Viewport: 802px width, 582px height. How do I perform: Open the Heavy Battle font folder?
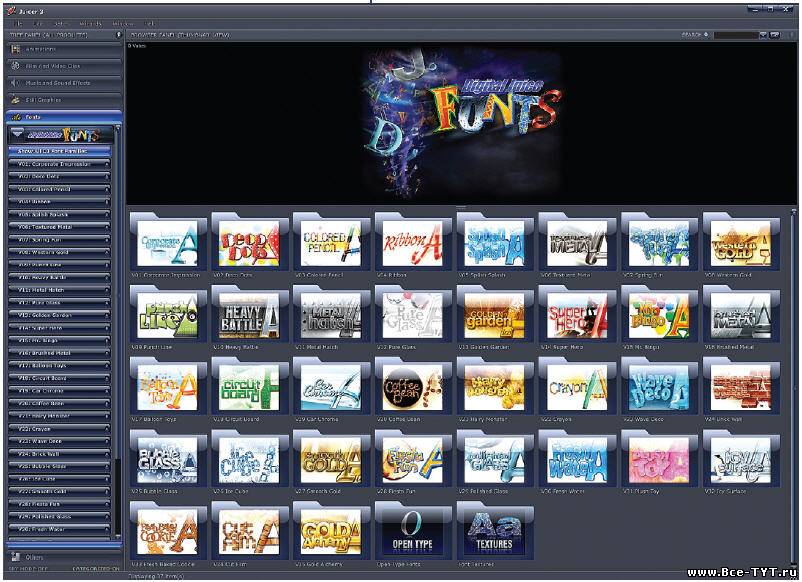[x=250, y=315]
